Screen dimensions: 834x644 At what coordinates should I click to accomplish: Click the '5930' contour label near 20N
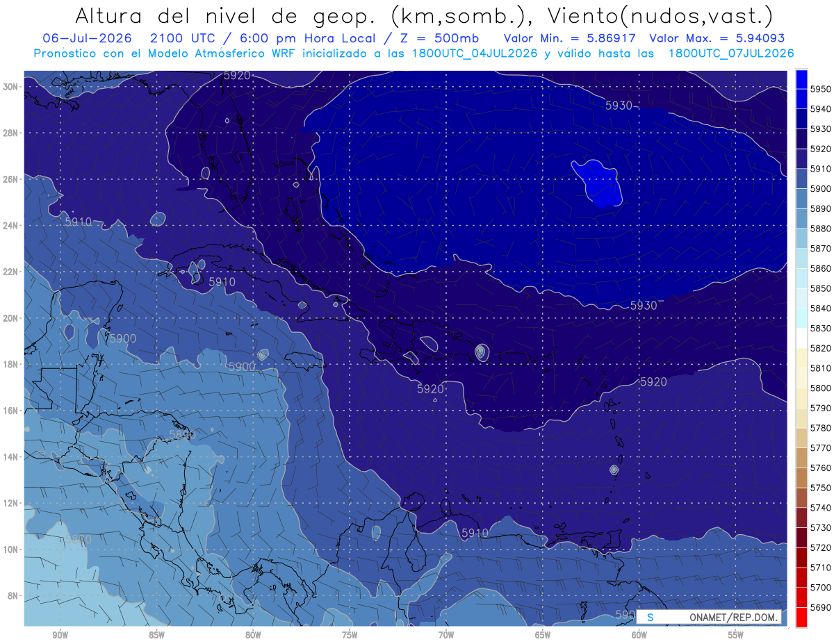click(644, 305)
